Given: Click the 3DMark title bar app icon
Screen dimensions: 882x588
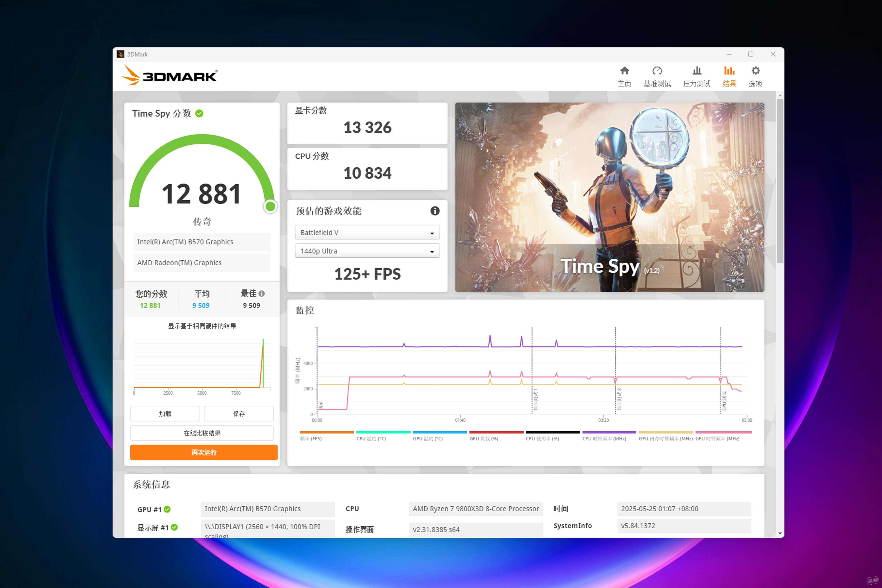Looking at the screenshot, I should click(120, 54).
